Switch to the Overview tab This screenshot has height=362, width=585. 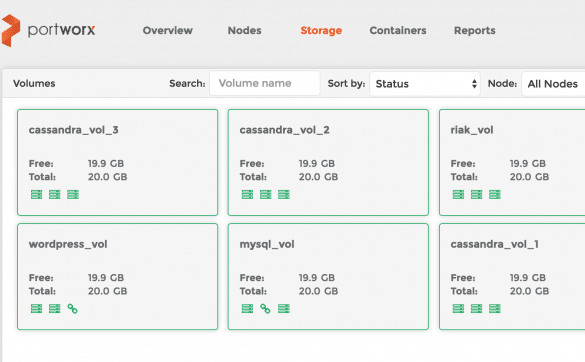click(x=168, y=30)
